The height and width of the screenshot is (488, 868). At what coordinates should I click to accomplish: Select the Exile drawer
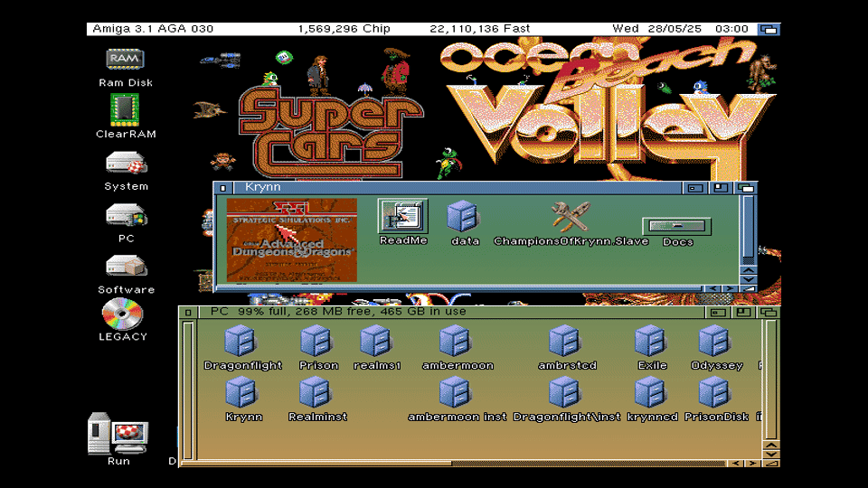pos(650,341)
